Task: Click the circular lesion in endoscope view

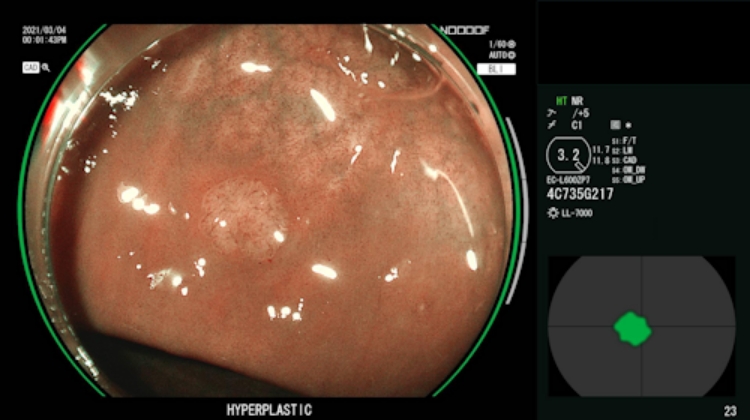Action: [x=245, y=218]
